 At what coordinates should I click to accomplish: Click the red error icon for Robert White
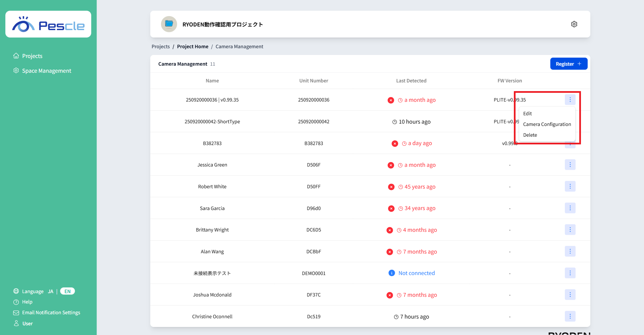click(391, 187)
